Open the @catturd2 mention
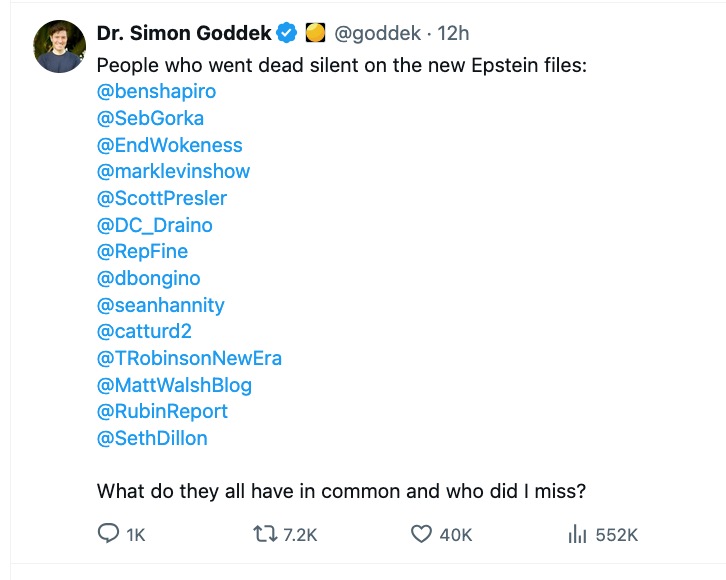The width and height of the screenshot is (726, 580). 143,331
